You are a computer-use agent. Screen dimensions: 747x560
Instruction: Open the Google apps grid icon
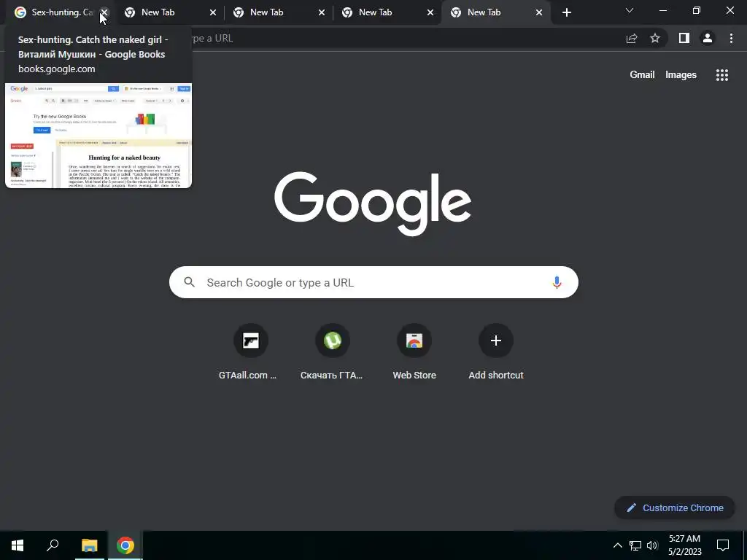pos(722,75)
